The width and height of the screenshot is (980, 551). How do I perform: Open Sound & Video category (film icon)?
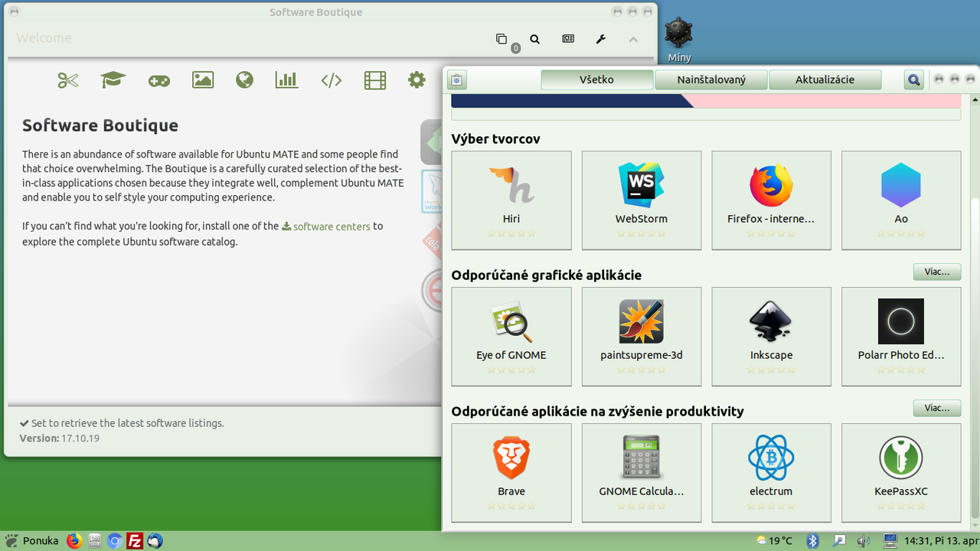point(375,80)
